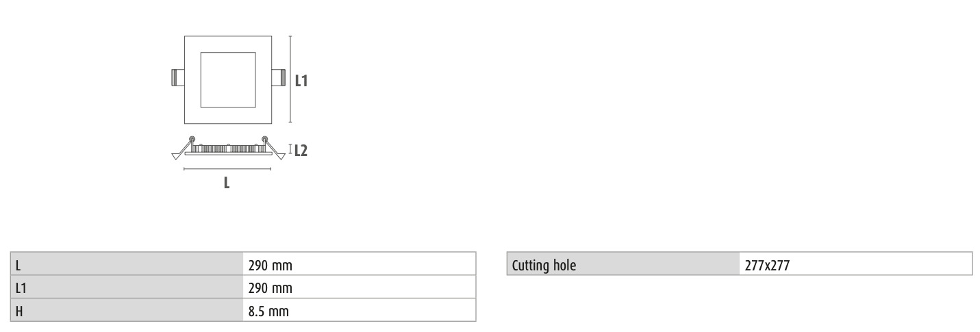Click the top-view square luminaire drawing

click(228, 79)
